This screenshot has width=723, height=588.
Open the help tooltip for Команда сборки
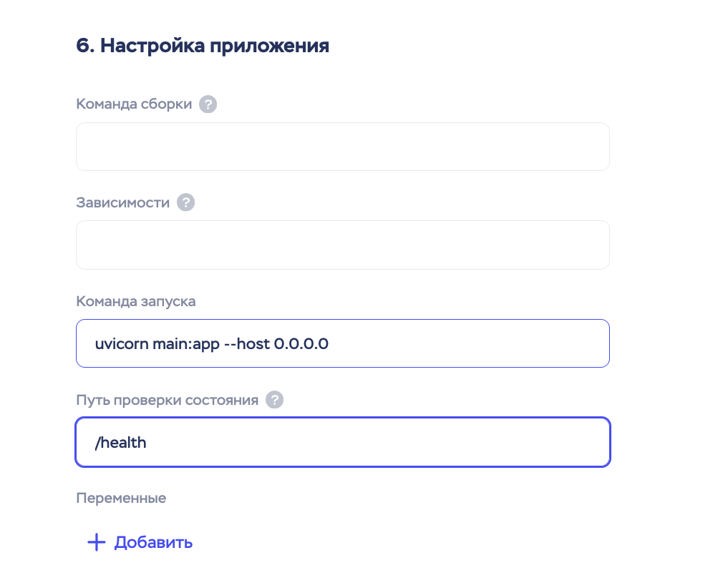[x=208, y=104]
